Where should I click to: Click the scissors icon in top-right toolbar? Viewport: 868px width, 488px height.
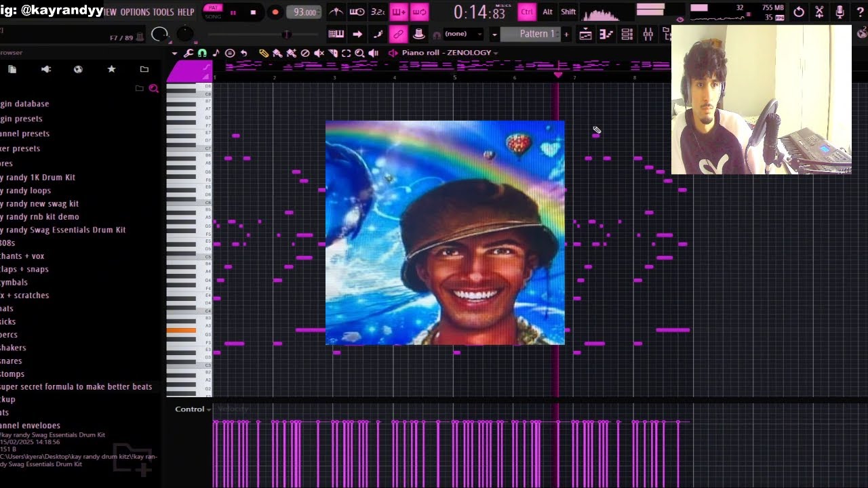pos(819,12)
